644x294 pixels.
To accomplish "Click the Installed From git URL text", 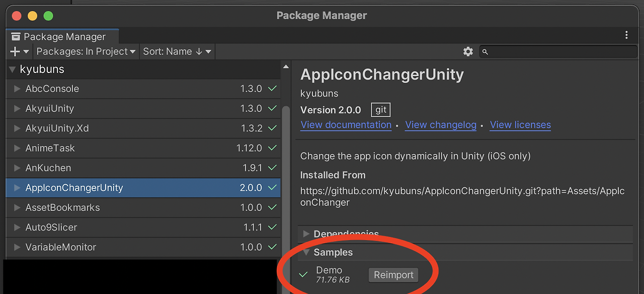I will 462,197.
